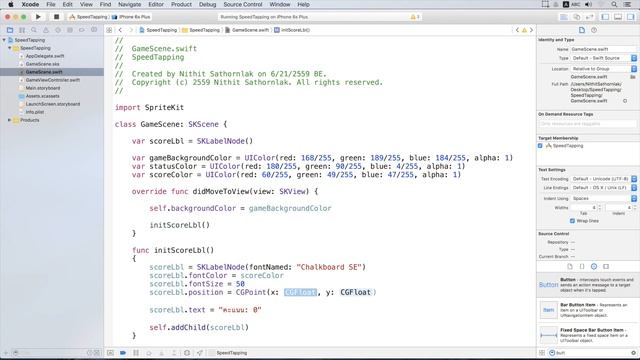
Task: Click the warning count in activity bar
Action: [415, 17]
